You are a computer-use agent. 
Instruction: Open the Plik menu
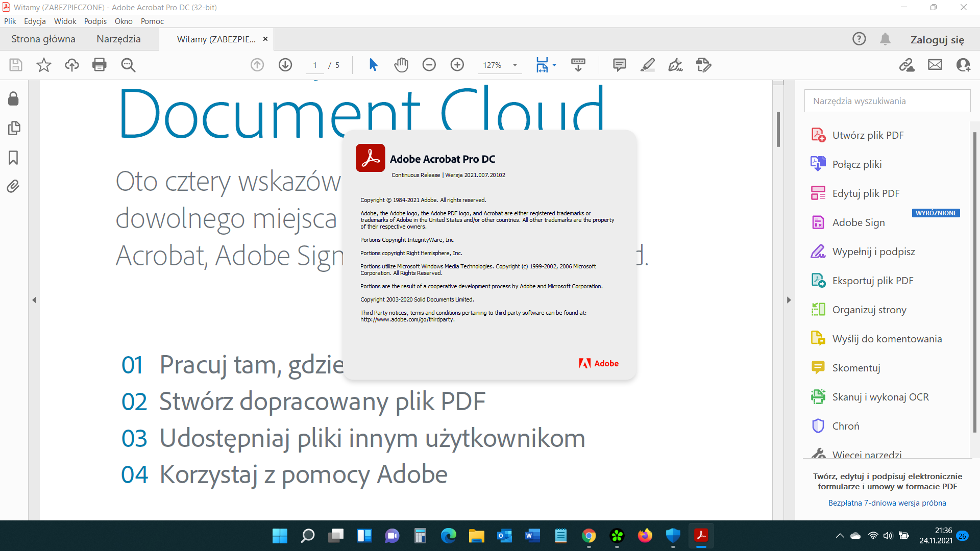[10, 21]
